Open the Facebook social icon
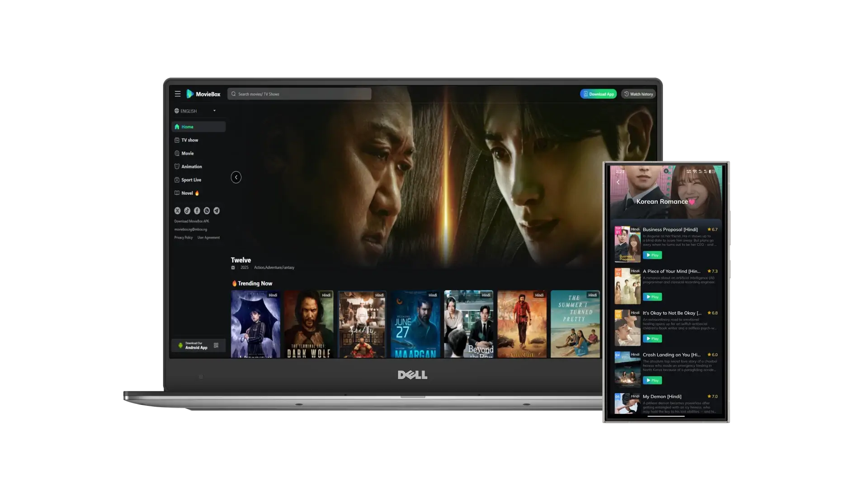 197,211
